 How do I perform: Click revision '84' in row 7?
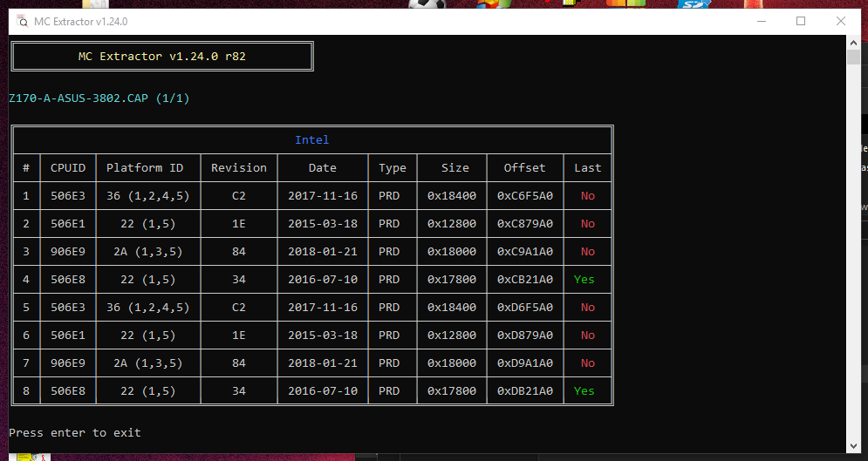click(238, 363)
